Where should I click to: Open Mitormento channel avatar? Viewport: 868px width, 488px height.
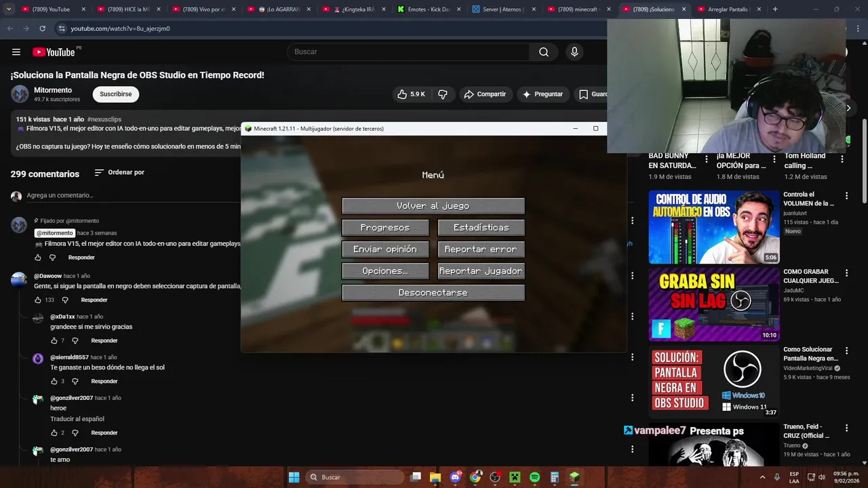tap(20, 94)
